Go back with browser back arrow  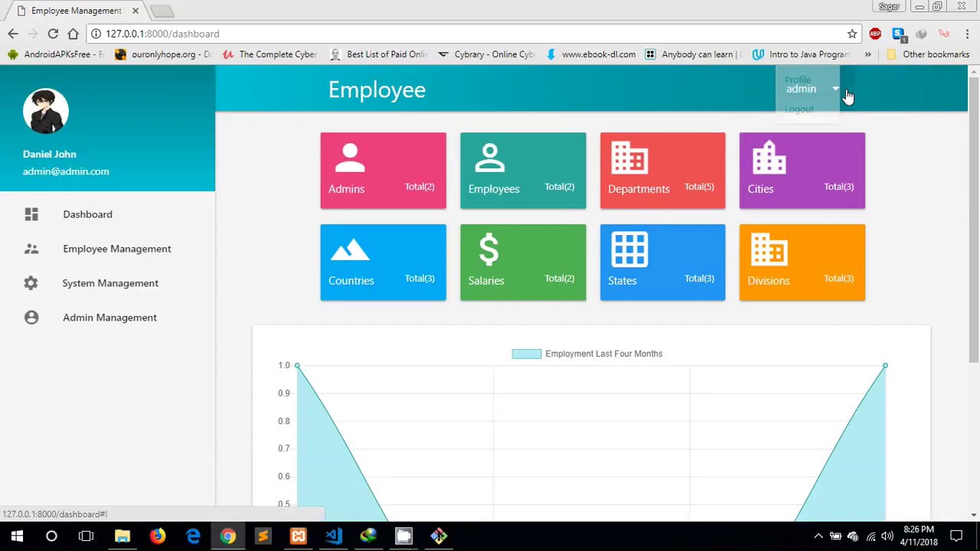(13, 34)
